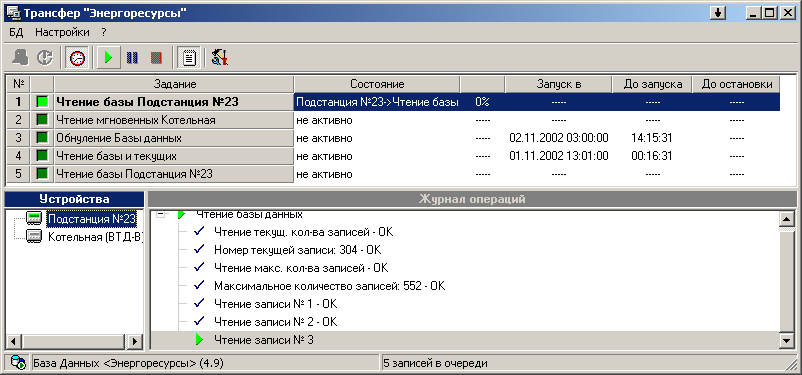Toggle the operations log notepad button

coord(189,57)
